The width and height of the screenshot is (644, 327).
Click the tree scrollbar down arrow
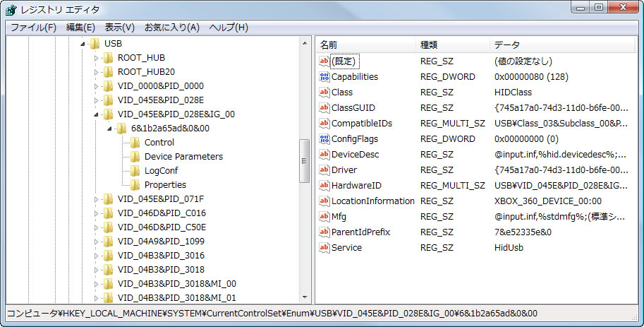coord(305,297)
